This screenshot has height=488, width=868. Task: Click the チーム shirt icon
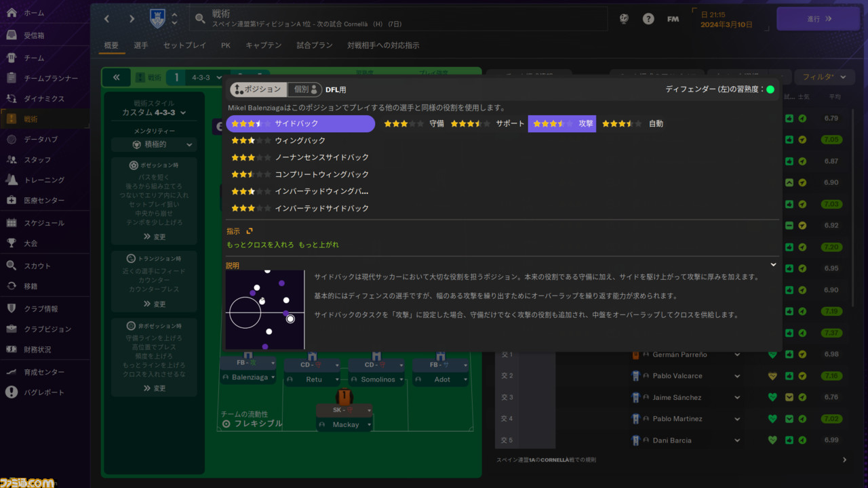(x=12, y=58)
